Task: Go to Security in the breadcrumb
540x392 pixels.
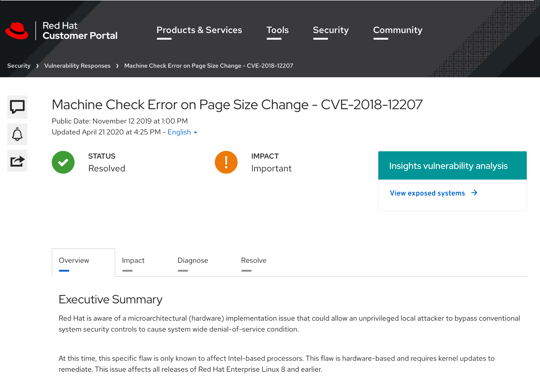Action: (19, 66)
